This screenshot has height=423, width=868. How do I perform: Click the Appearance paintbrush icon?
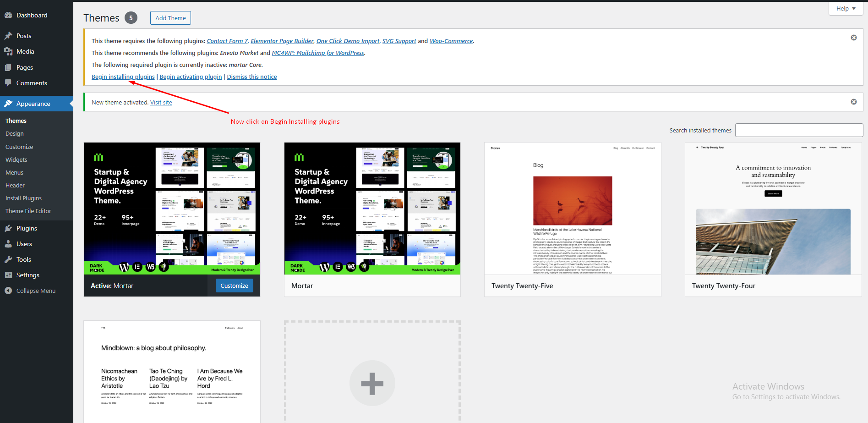tap(8, 104)
